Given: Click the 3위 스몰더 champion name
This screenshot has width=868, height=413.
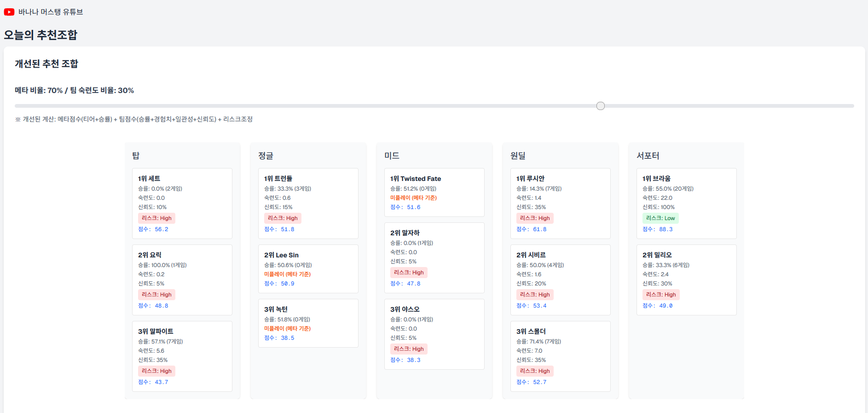Looking at the screenshot, I should (x=531, y=332).
